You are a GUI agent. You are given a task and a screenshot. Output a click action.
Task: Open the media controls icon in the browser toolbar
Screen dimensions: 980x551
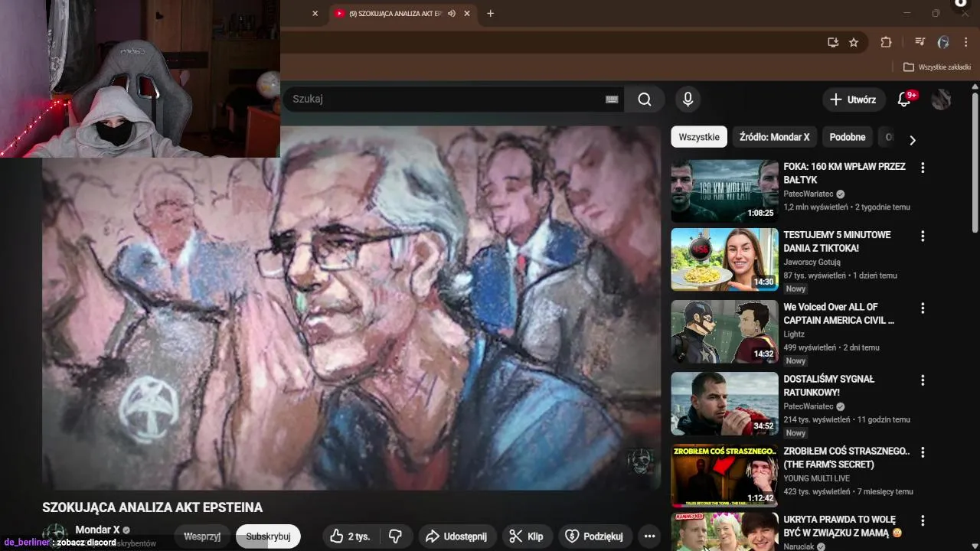[x=920, y=42]
